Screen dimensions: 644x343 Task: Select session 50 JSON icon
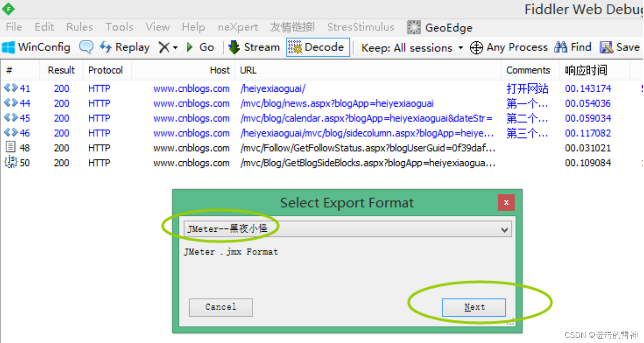click(11, 162)
